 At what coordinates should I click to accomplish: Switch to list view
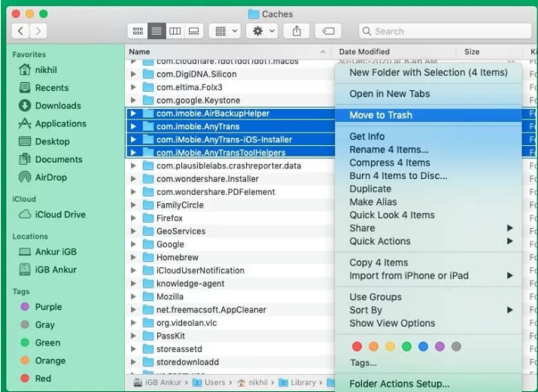click(x=157, y=31)
